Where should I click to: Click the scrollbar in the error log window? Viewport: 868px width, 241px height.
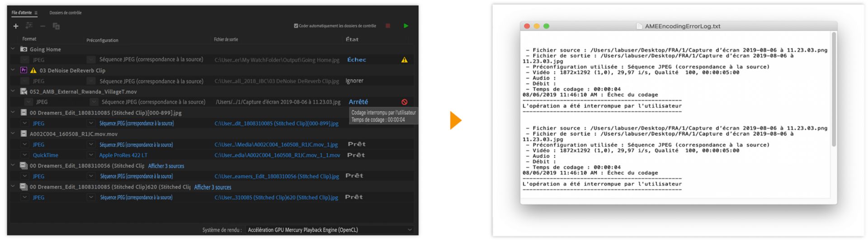[834, 90]
